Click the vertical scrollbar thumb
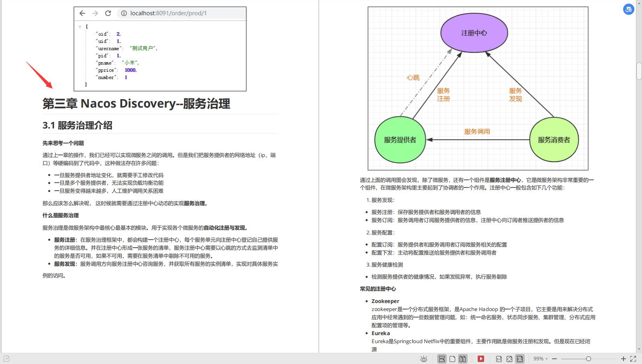Image resolution: width=642 pixels, height=364 pixels. click(x=639, y=71)
